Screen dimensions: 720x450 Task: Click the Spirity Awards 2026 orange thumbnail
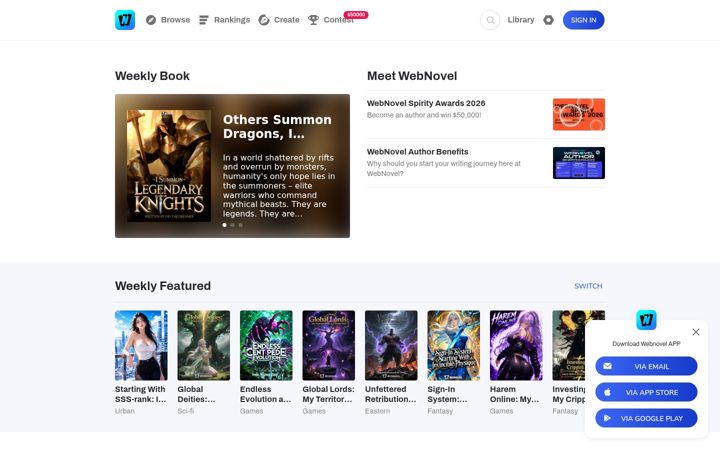click(x=579, y=114)
